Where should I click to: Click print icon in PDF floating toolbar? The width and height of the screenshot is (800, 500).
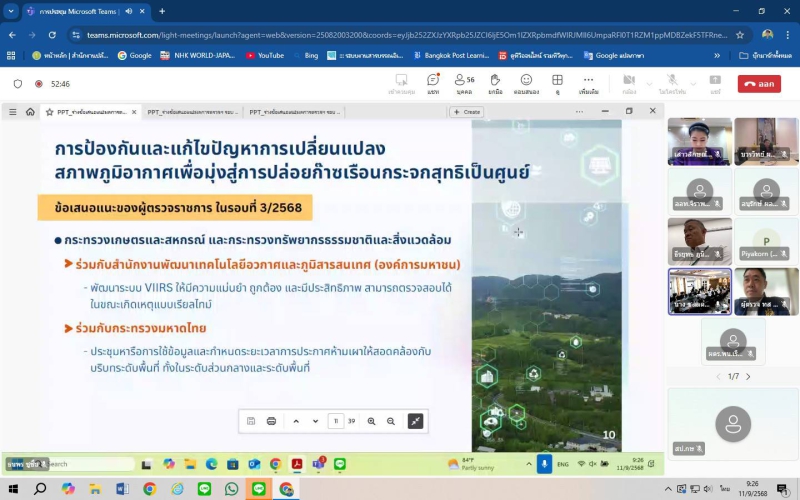point(271,421)
